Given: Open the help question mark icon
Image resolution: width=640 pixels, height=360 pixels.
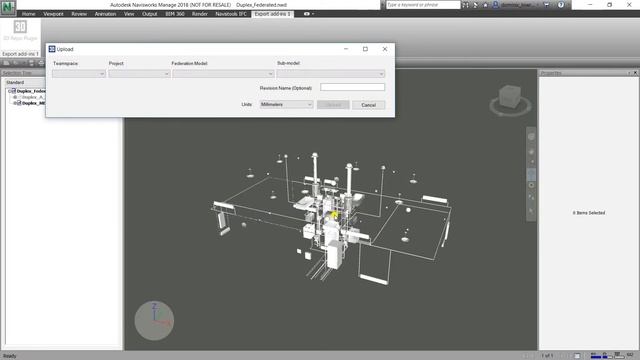Looking at the screenshot, I should (561, 5).
